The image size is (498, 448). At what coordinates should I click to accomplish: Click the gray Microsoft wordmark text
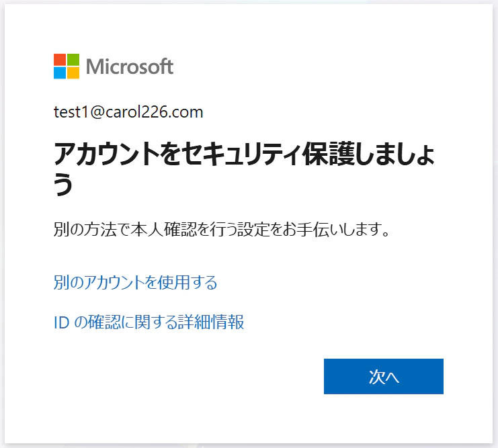[130, 66]
